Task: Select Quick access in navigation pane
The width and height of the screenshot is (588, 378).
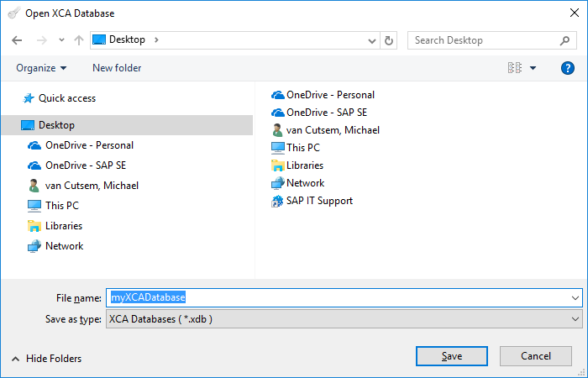Action: [66, 98]
